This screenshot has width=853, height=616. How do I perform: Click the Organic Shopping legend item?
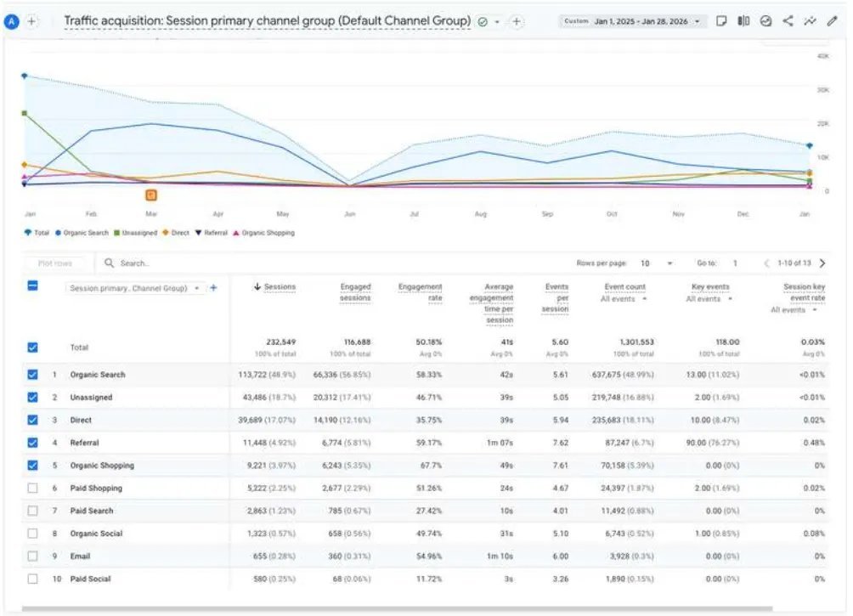coord(264,233)
